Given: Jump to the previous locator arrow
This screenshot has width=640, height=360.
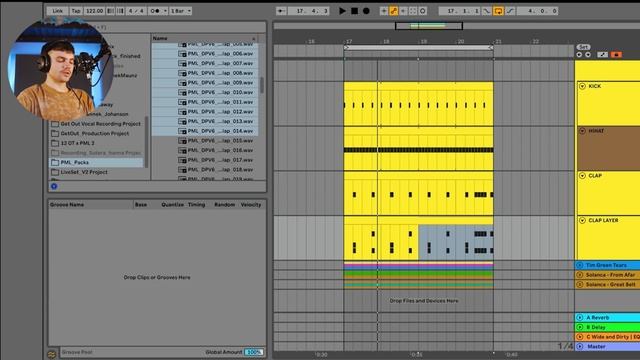Looking at the screenshot, I should (x=579, y=54).
